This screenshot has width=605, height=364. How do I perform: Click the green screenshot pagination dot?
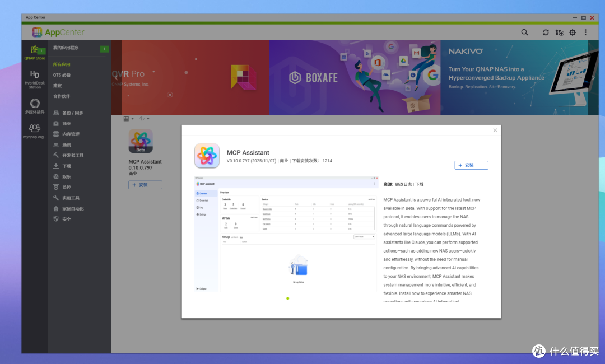288,298
